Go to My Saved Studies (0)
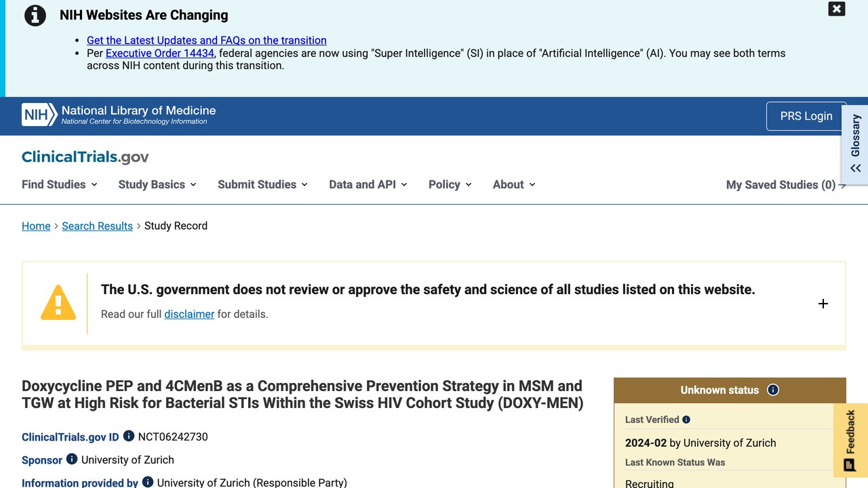Image resolution: width=868 pixels, height=488 pixels. (x=786, y=185)
